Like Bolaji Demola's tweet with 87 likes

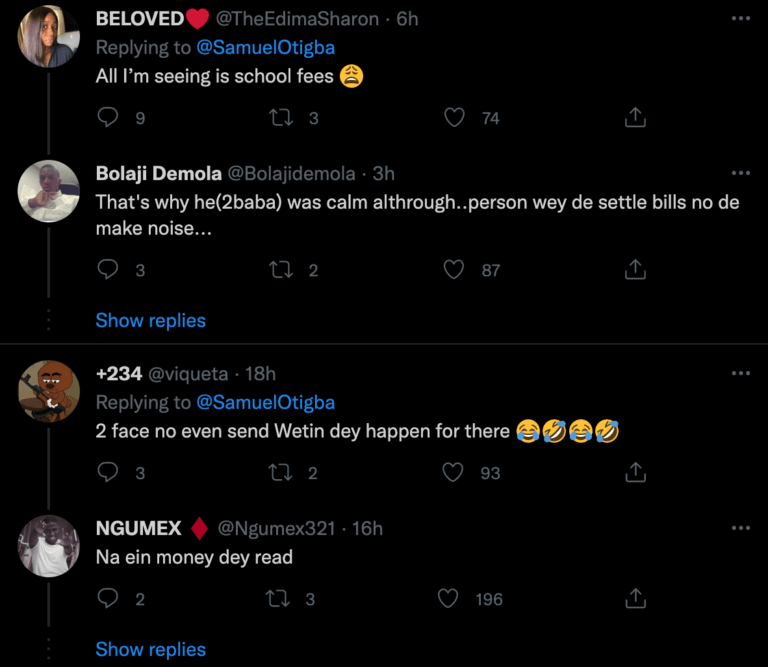click(x=455, y=270)
